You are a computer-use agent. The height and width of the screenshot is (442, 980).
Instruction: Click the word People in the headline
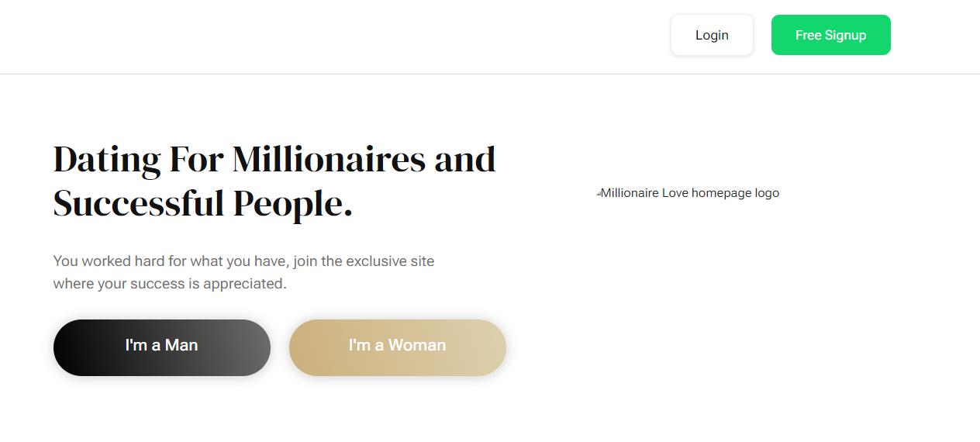click(x=292, y=204)
